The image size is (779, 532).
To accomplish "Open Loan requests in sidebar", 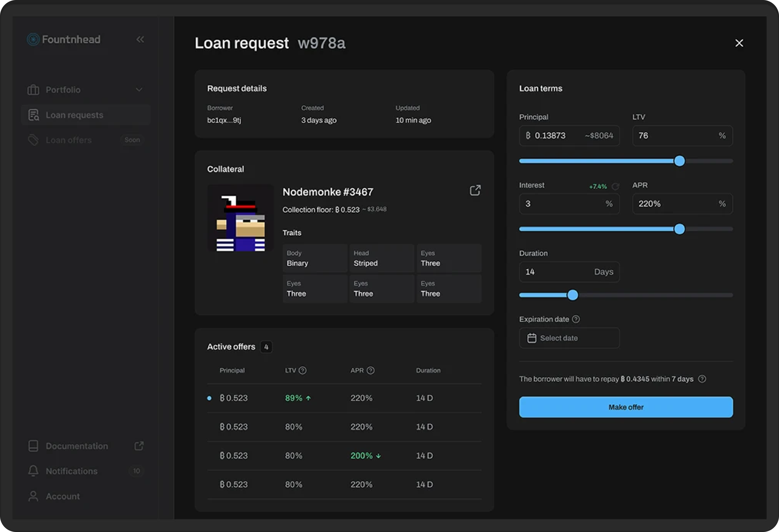I will (74, 115).
